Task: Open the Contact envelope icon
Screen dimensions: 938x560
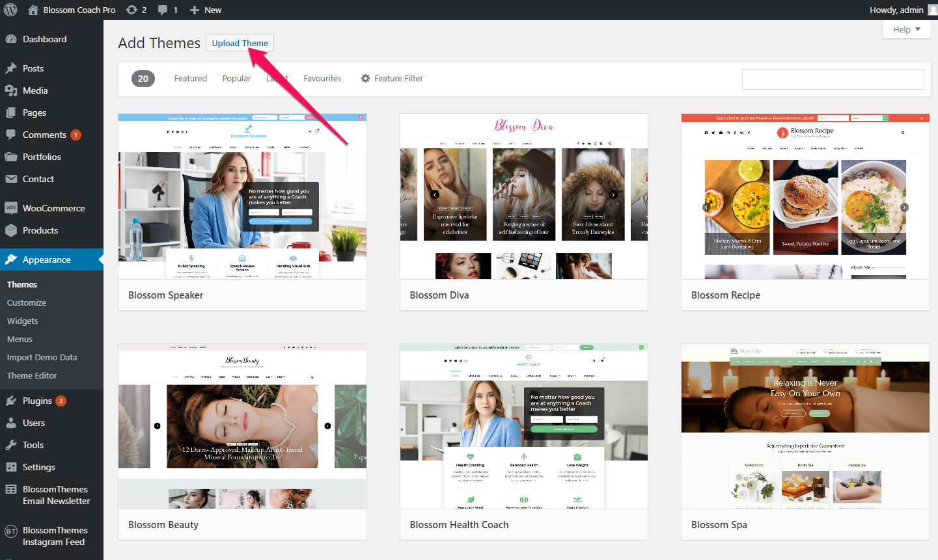Action: pos(11,179)
